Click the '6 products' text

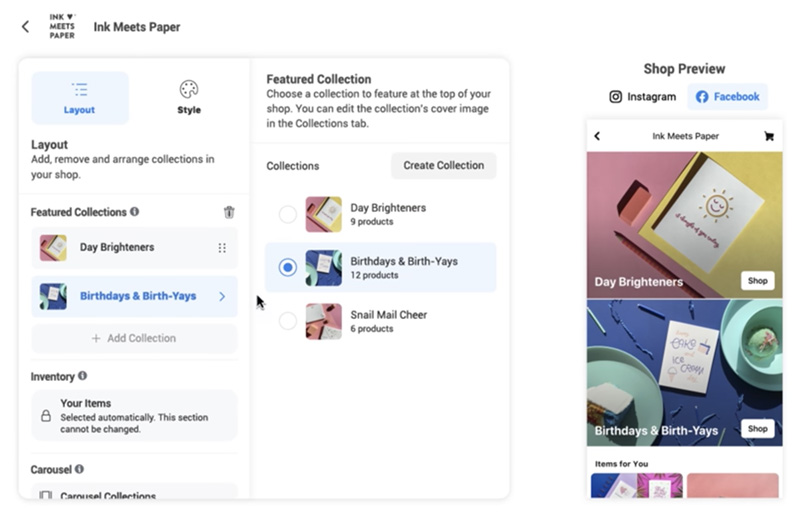coord(371,329)
